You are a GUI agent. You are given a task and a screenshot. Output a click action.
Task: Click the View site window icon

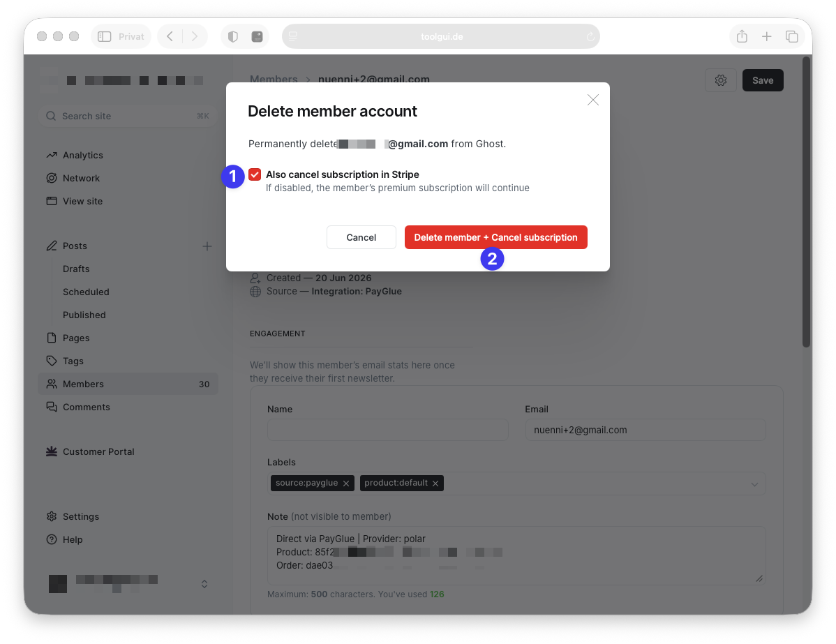51,201
